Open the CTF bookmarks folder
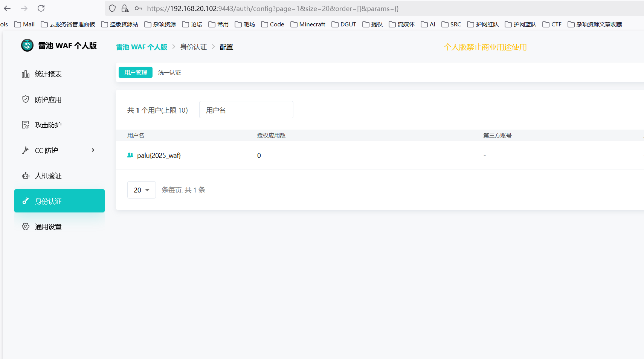Screen dimensions: 644x359 tap(552, 24)
